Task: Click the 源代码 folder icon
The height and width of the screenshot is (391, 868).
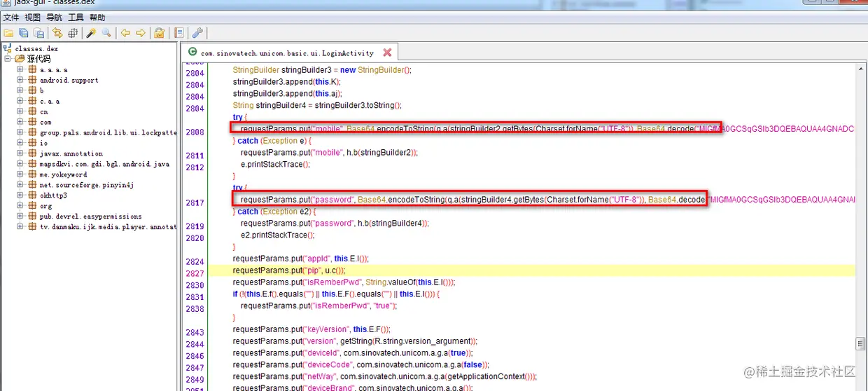Action: coord(20,59)
